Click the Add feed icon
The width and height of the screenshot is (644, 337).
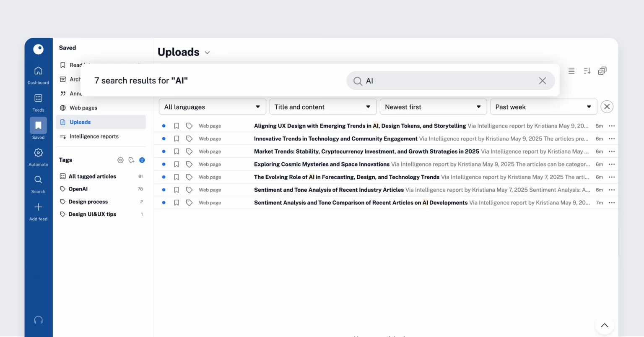point(38,208)
